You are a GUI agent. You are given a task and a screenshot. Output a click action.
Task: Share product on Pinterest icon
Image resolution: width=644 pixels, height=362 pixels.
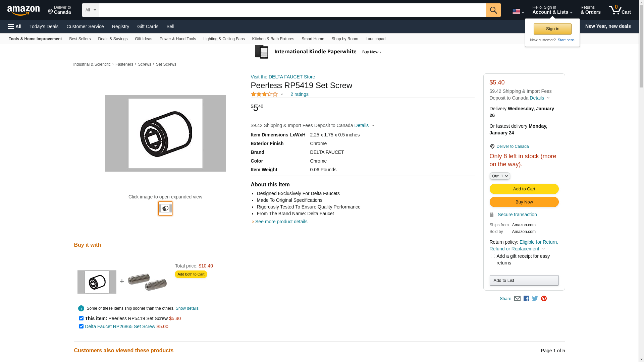pos(544,299)
